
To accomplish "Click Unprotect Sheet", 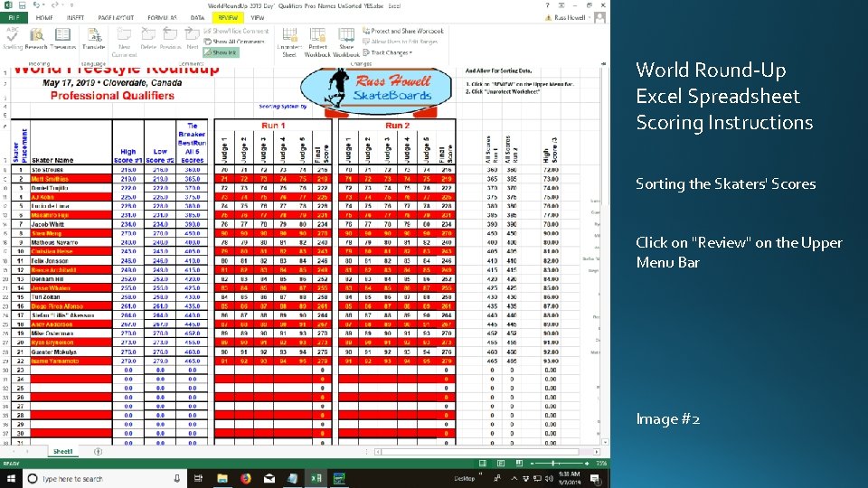I will point(289,42).
